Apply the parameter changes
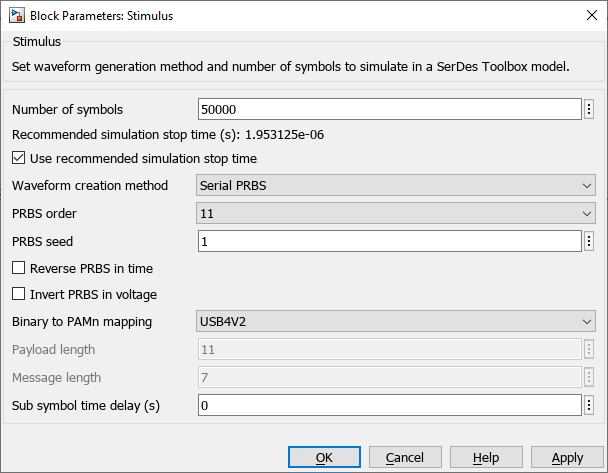This screenshot has height=473, width=608. point(567,457)
